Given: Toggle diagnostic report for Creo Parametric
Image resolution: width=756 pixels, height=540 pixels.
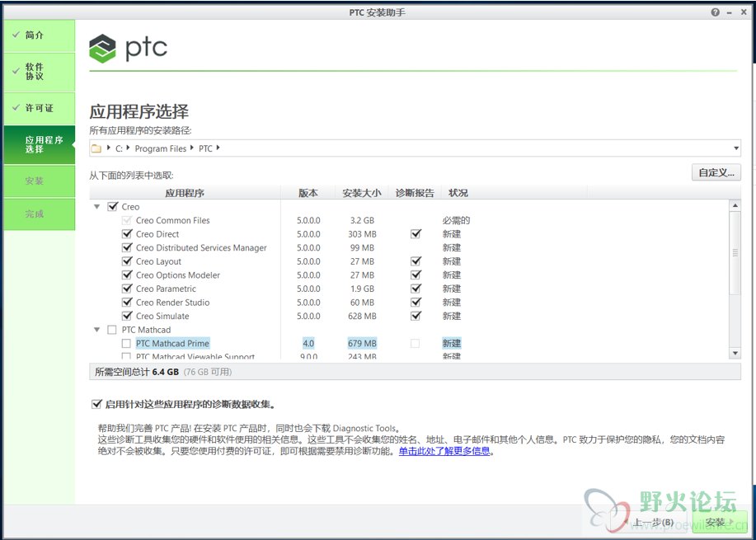Looking at the screenshot, I should tap(416, 289).
